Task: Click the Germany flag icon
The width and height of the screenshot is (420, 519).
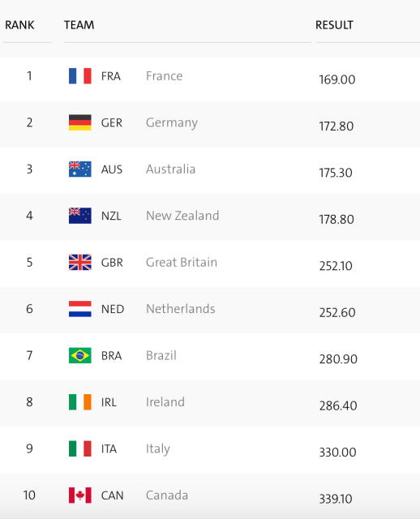Action: point(79,122)
